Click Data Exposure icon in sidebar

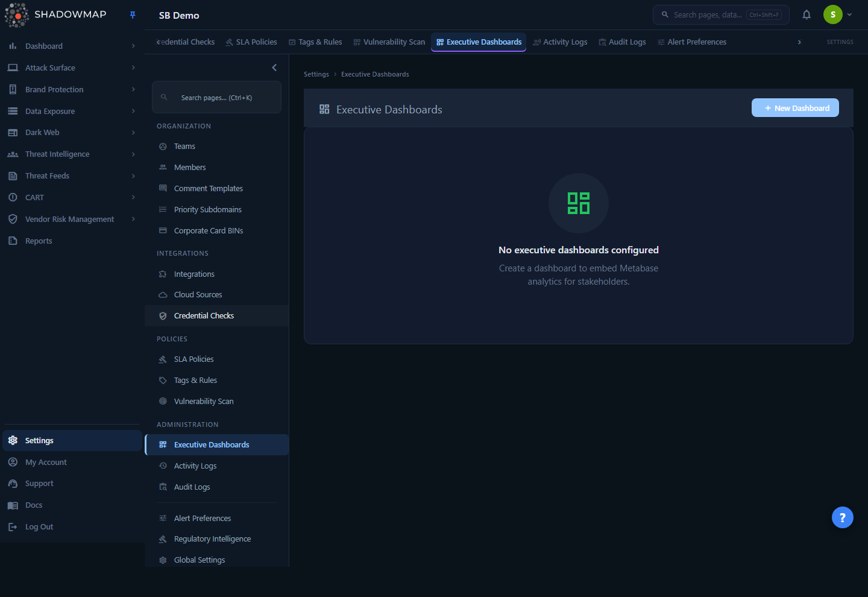point(13,111)
